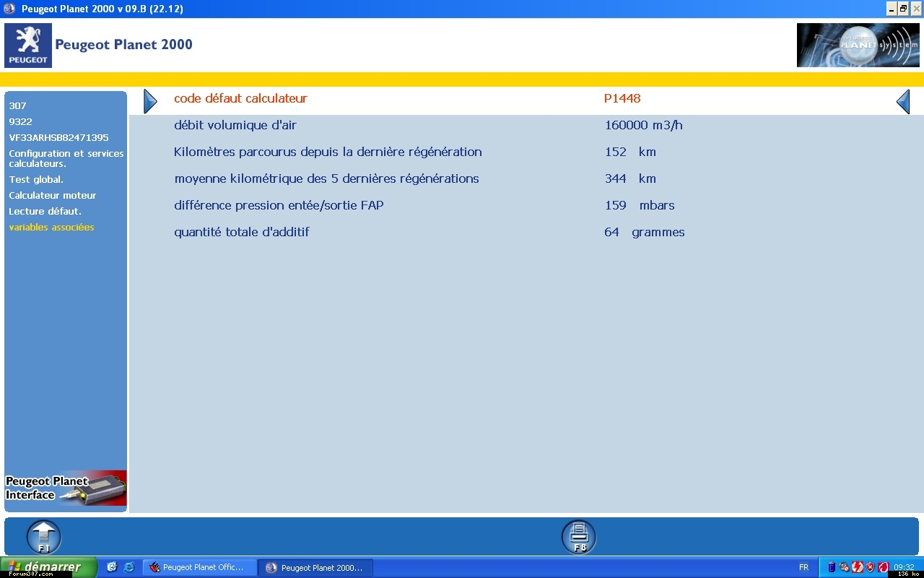Click the P1448 fault code value

(x=622, y=98)
